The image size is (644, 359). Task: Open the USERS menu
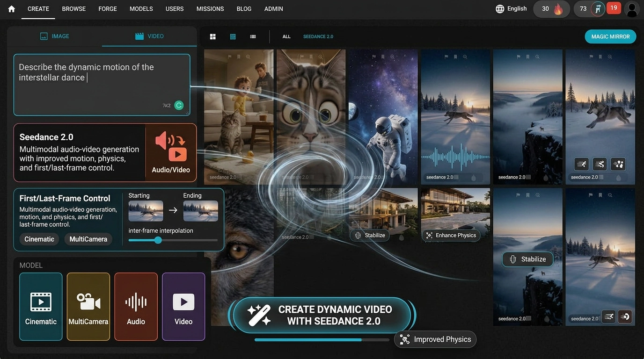pos(175,9)
